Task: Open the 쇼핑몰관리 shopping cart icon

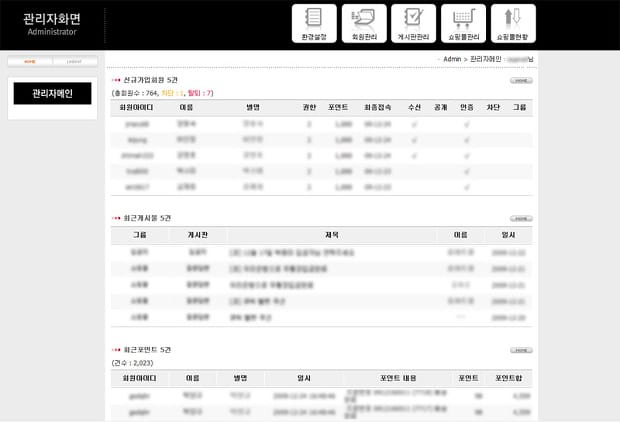Action: click(x=463, y=23)
